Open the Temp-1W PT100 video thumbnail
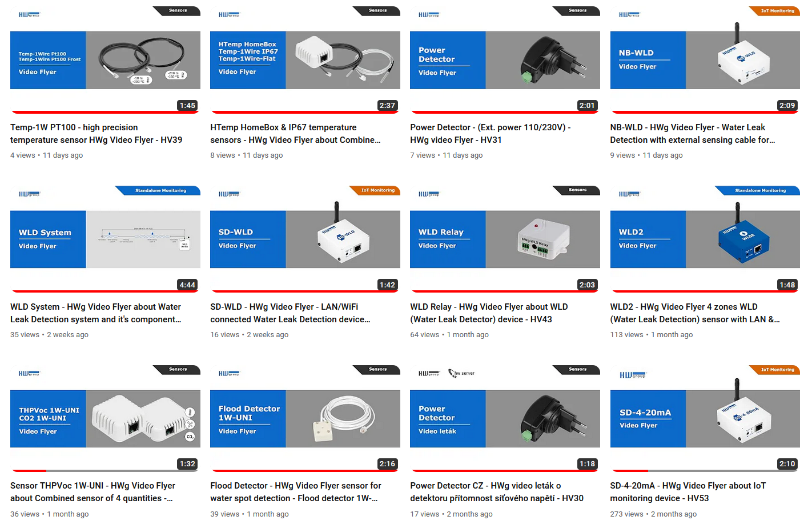This screenshot has height=524, width=812. point(105,60)
